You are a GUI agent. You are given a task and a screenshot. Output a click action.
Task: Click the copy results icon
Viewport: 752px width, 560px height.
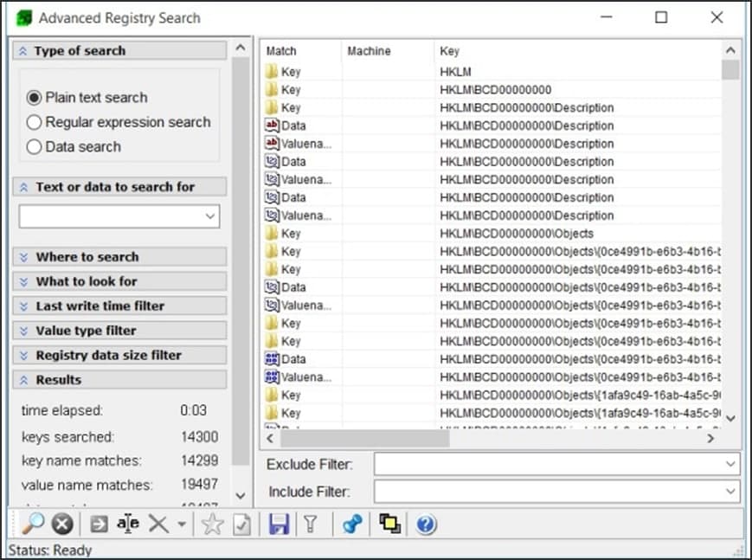tap(389, 524)
